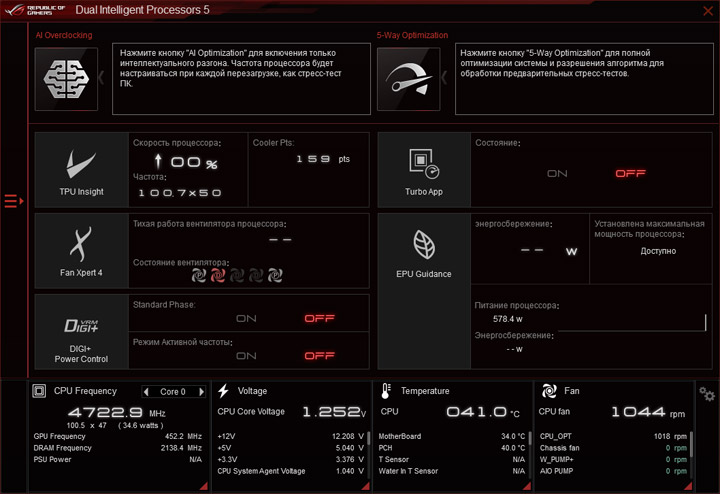
Task: Click the fourth fan status icon
Action: (256, 275)
